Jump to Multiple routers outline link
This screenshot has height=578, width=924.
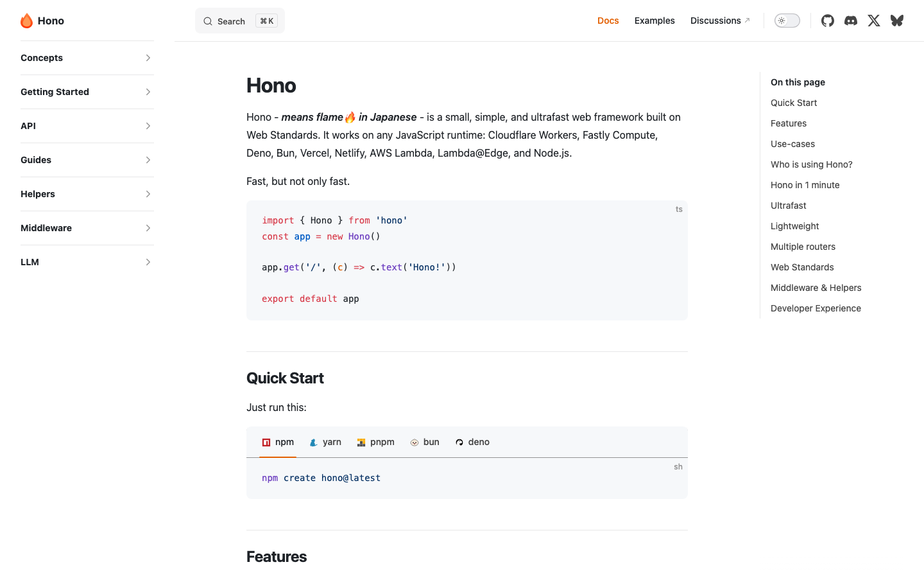click(803, 247)
